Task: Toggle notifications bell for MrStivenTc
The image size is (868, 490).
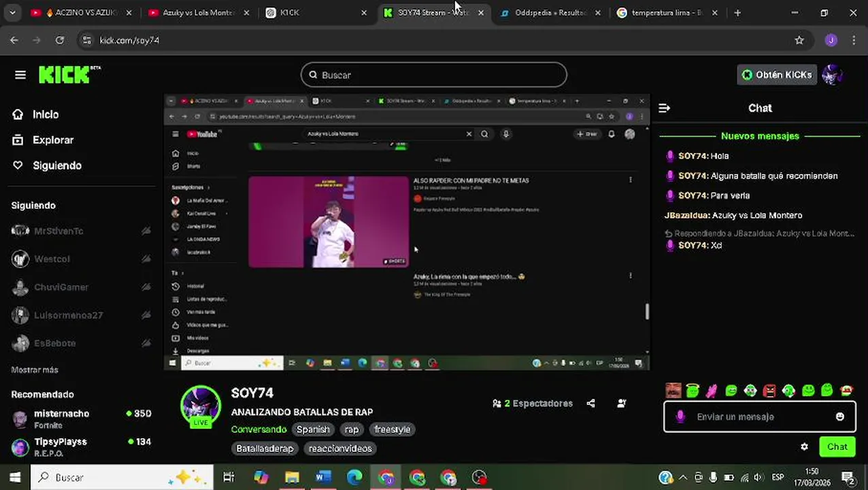Action: point(146,231)
